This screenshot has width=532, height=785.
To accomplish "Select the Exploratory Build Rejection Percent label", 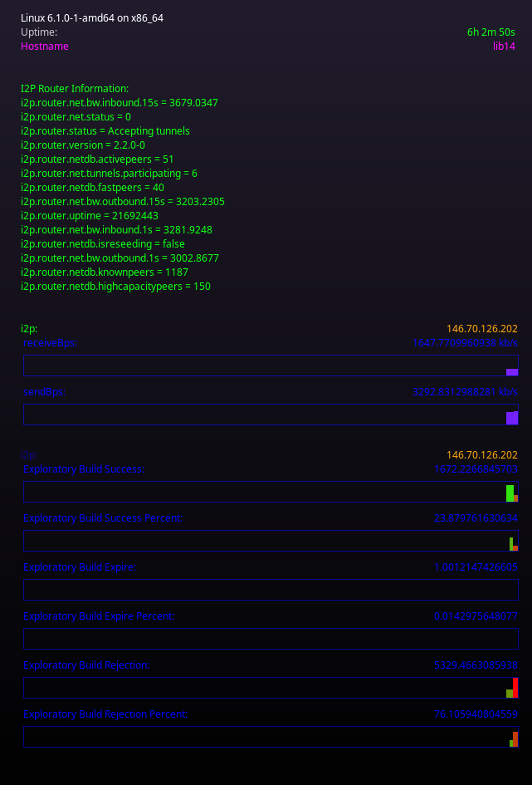I will 105,714.
